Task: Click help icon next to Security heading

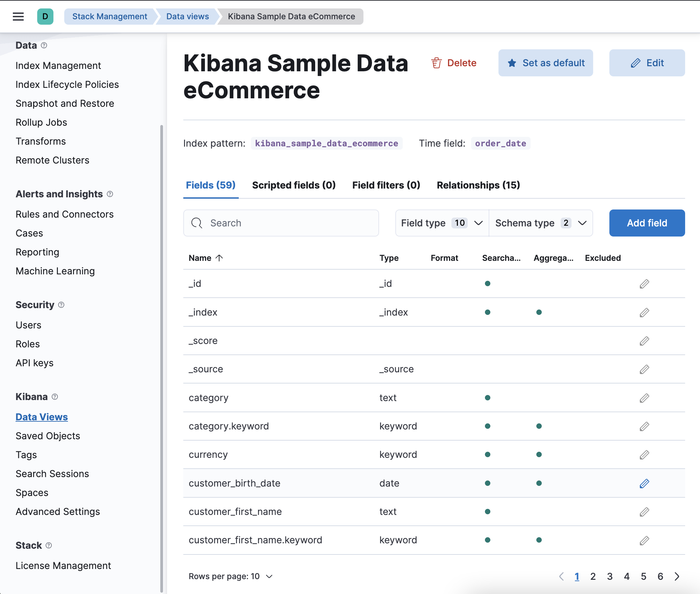Action: click(x=61, y=305)
